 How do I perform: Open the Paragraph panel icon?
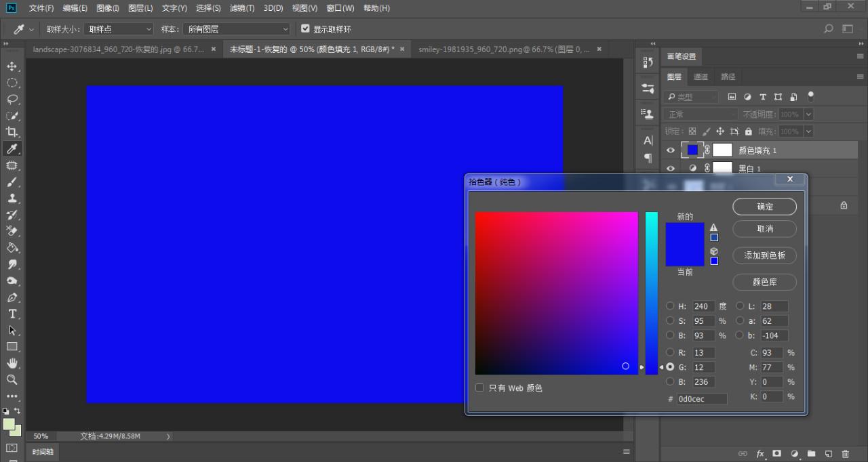pyautogui.click(x=648, y=158)
